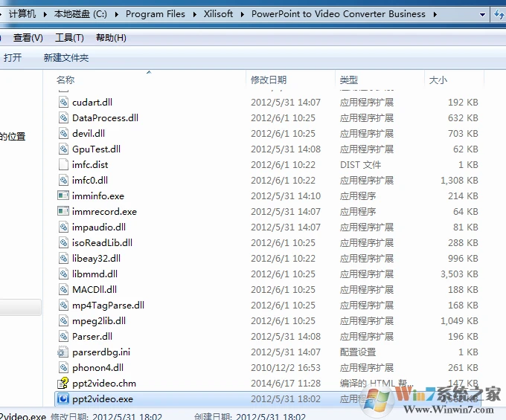506x420 pixels.
Task: Sort by the 大小 column header
Action: tap(438, 80)
